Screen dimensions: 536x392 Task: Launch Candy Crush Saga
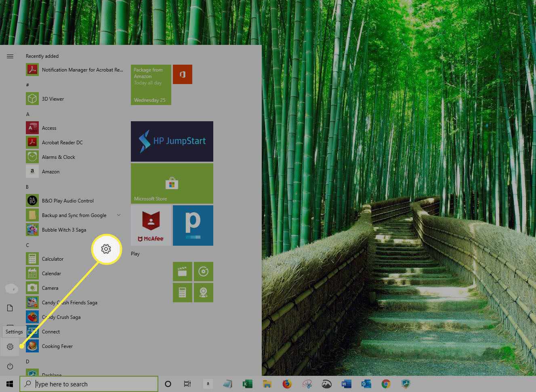pos(75,317)
